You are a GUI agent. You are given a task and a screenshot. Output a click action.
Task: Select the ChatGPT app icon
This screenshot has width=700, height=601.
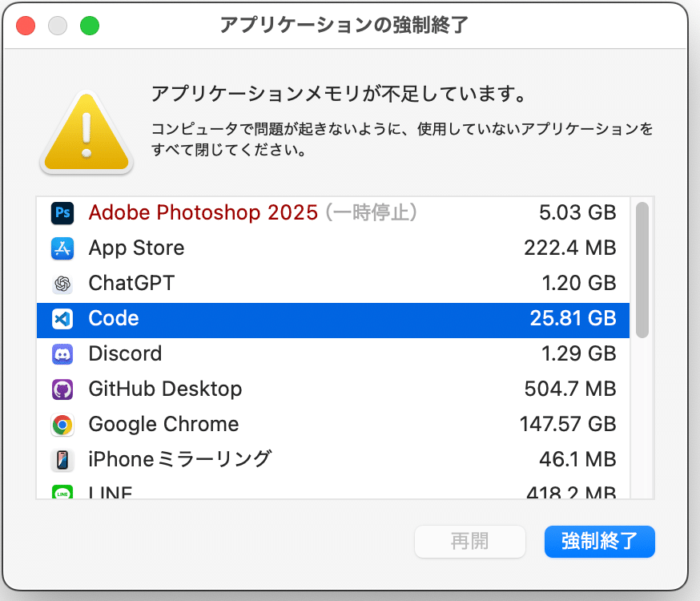point(62,284)
